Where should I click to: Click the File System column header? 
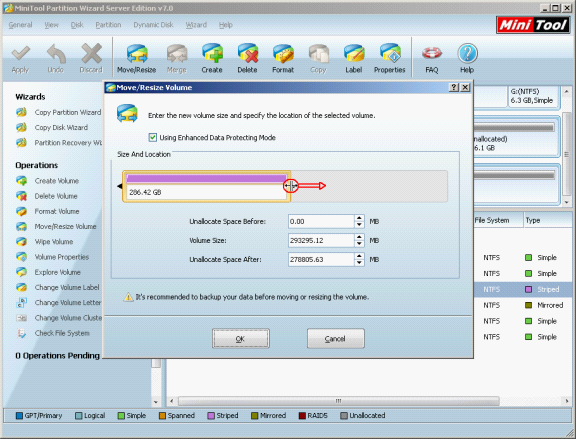[x=498, y=220]
